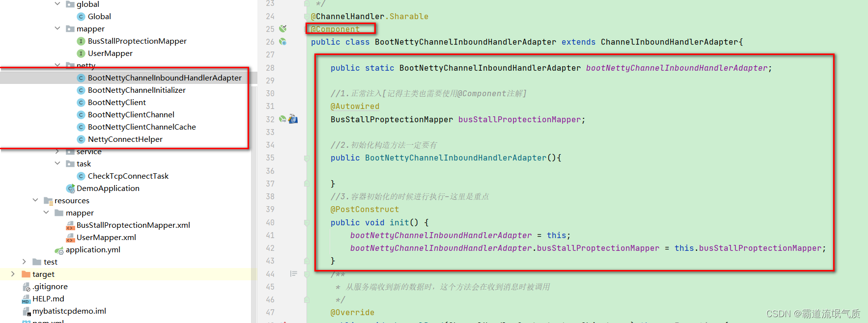The image size is (868, 323).
Task: Collapse the global package folder
Action: (x=57, y=4)
